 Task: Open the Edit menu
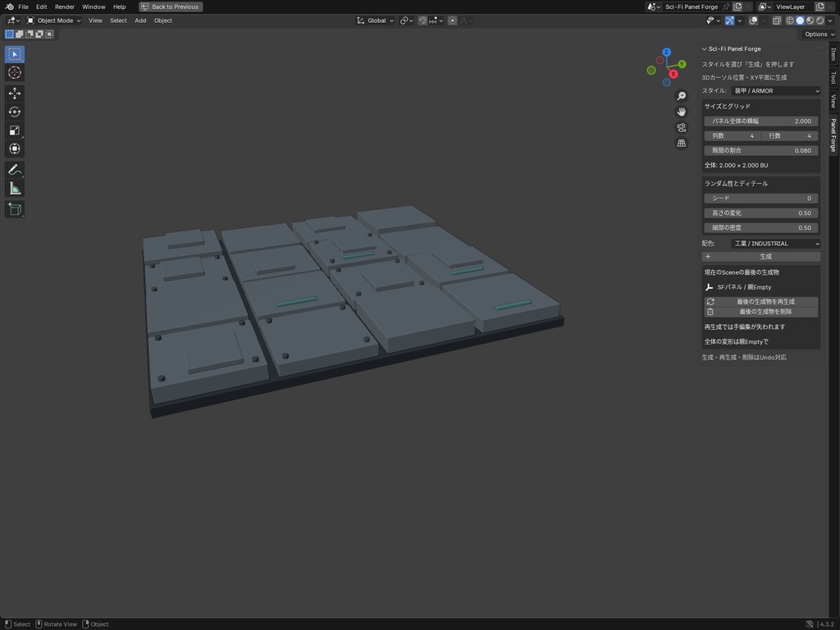(41, 7)
